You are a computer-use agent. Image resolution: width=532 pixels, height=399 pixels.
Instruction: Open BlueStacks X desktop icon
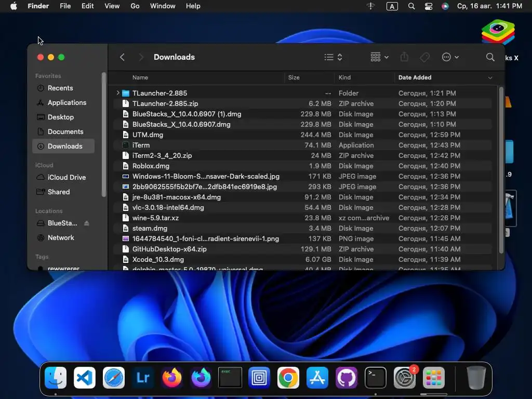coord(498,32)
